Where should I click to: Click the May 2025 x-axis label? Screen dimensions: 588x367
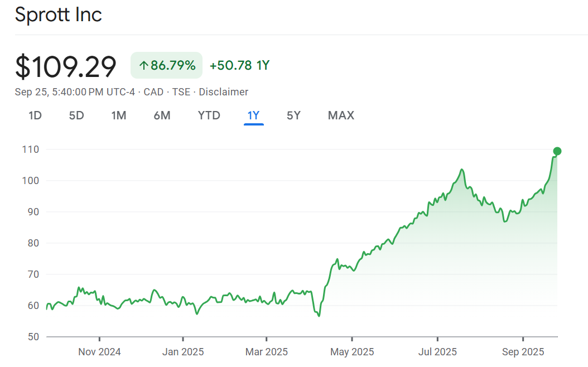(x=352, y=352)
